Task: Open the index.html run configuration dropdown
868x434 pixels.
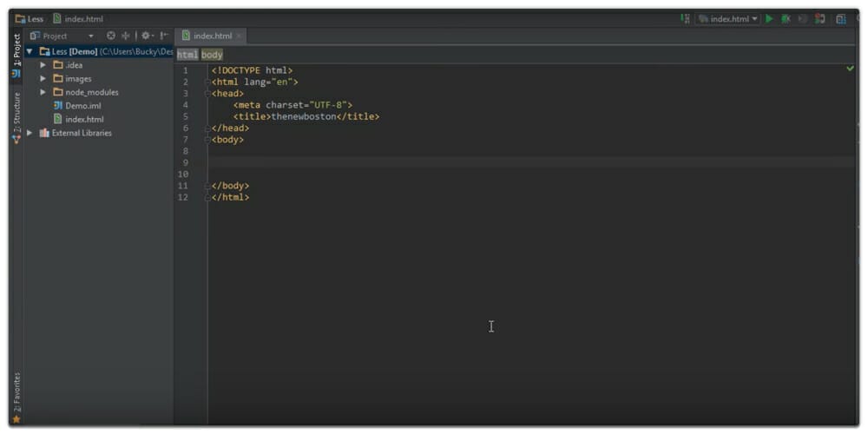Action: (x=728, y=18)
